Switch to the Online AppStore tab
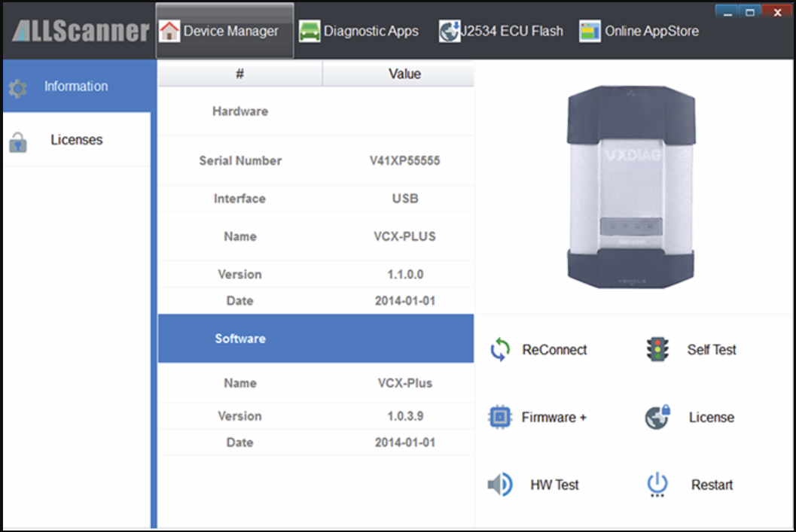The image size is (796, 532). [590, 31]
